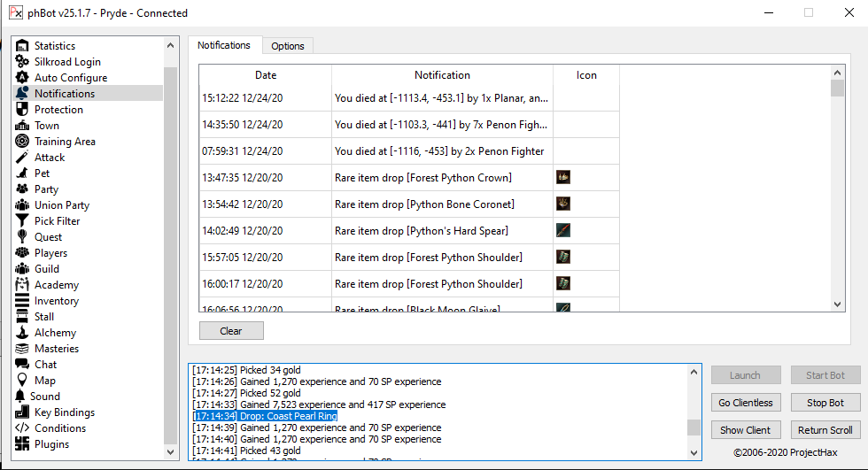Viewport: 868px width, 470px height.
Task: Sort notifications by Date column header
Action: pyautogui.click(x=266, y=75)
